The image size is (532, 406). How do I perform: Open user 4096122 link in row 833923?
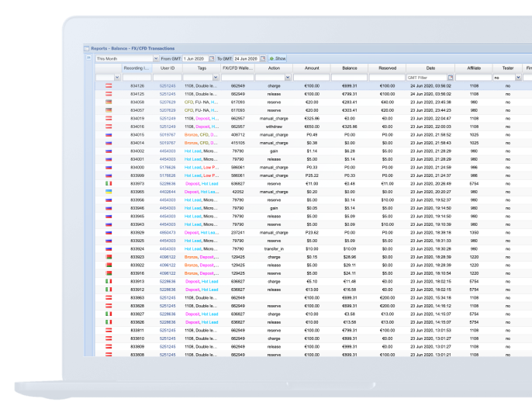point(168,257)
